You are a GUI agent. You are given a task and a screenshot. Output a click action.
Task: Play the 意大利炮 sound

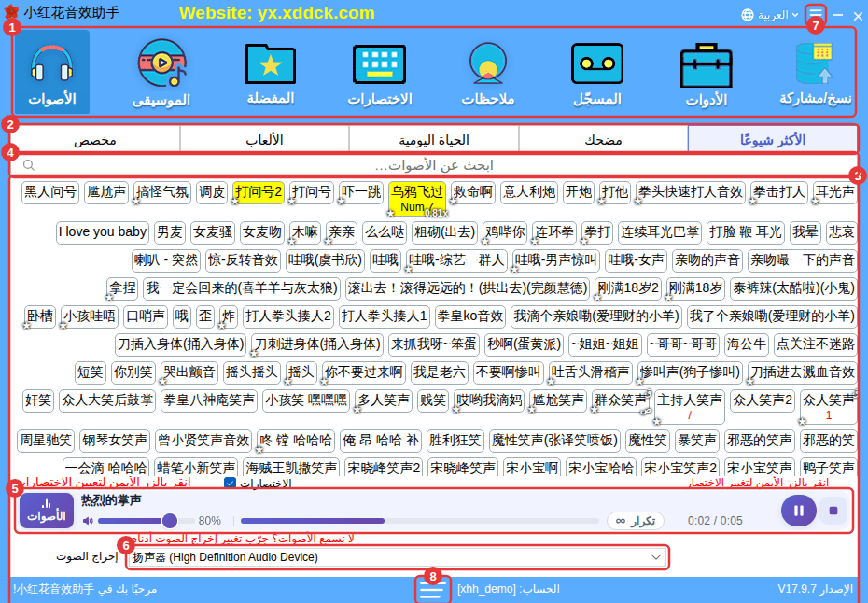(529, 192)
